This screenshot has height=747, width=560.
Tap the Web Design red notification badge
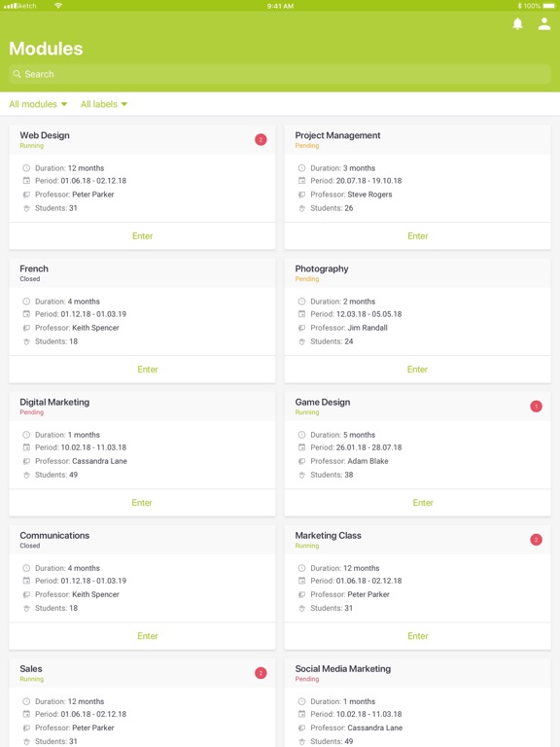pos(261,140)
